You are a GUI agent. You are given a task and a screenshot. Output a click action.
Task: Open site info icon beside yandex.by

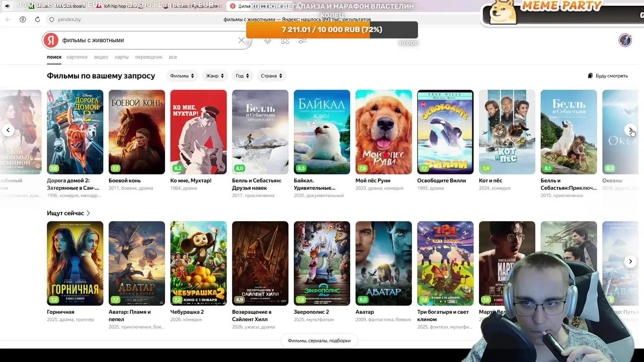(x=51, y=19)
